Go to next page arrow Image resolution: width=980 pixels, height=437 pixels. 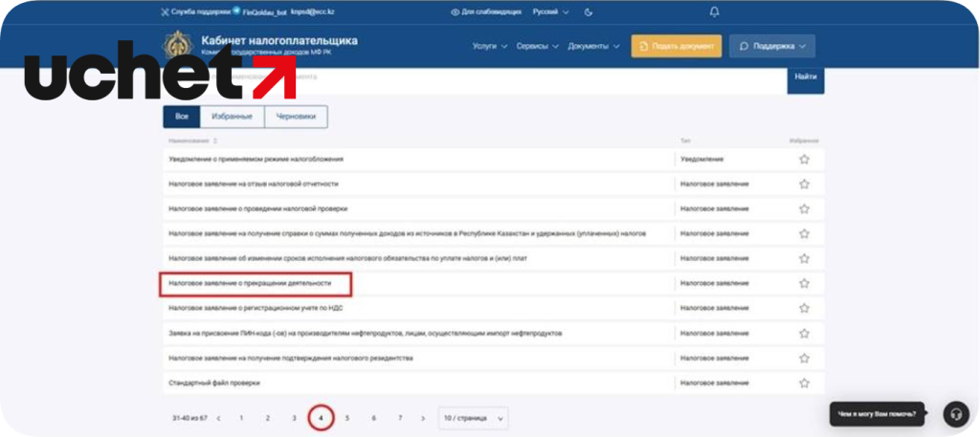[423, 418]
